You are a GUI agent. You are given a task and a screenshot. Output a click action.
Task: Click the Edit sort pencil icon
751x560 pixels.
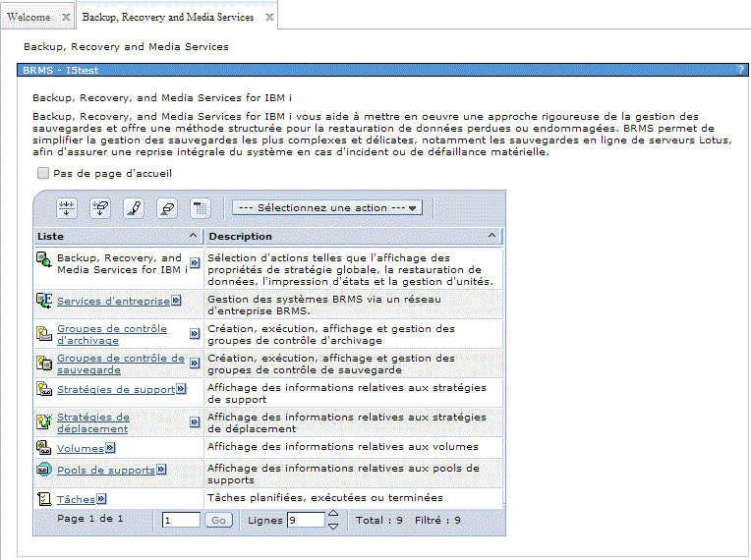pyautogui.click(x=134, y=208)
